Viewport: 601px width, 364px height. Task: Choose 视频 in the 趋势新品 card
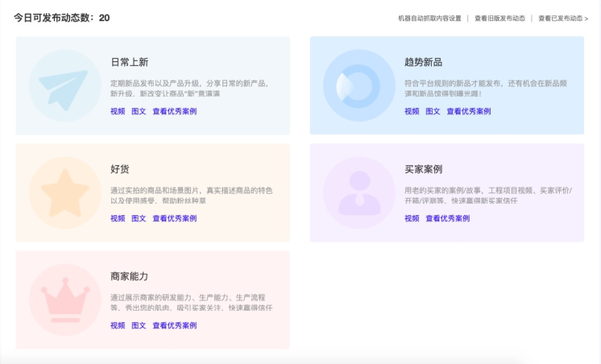tap(412, 112)
